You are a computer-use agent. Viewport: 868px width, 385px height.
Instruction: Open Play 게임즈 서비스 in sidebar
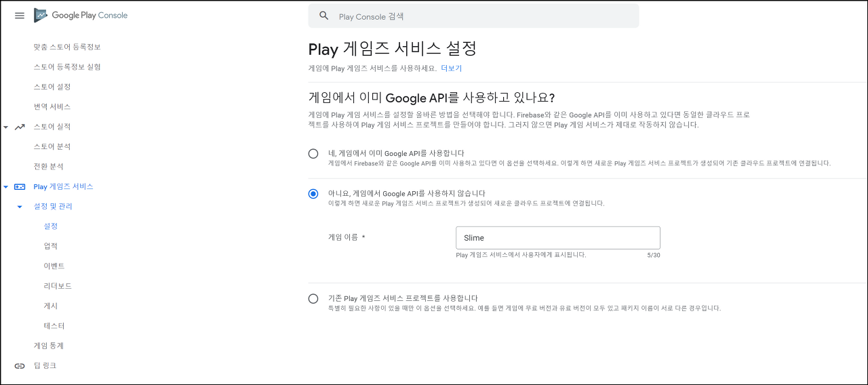pos(63,186)
